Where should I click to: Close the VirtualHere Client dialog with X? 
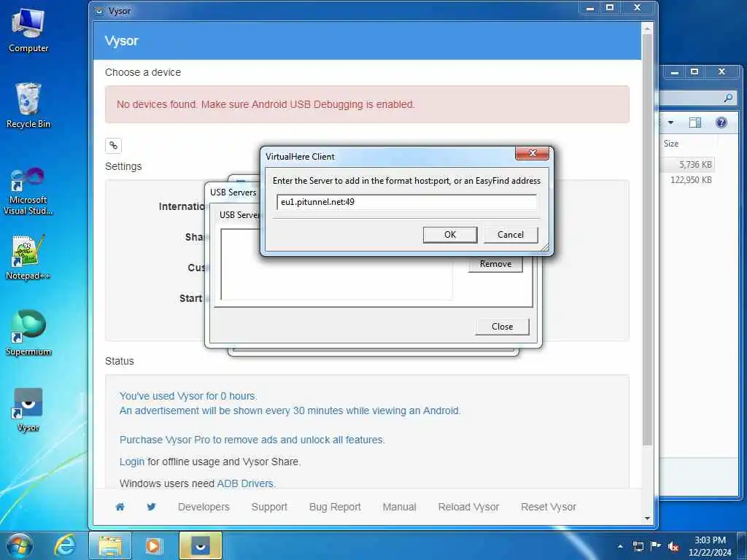click(532, 153)
